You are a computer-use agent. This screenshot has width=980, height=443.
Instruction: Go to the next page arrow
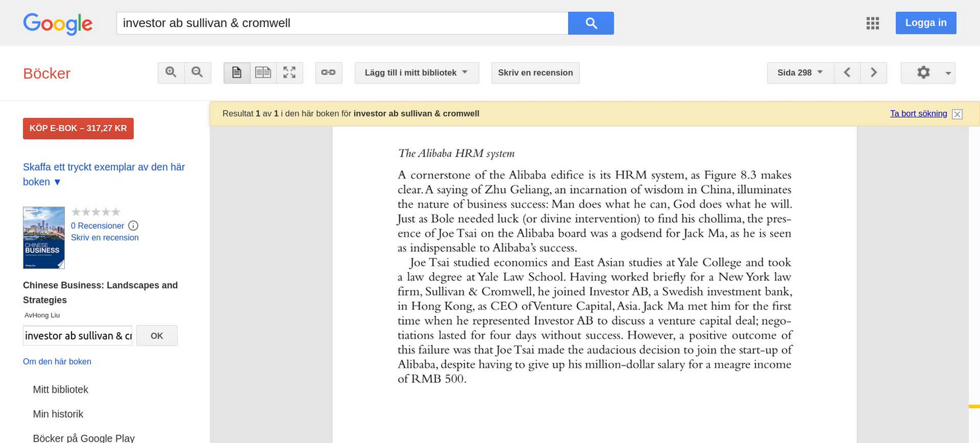pos(873,73)
